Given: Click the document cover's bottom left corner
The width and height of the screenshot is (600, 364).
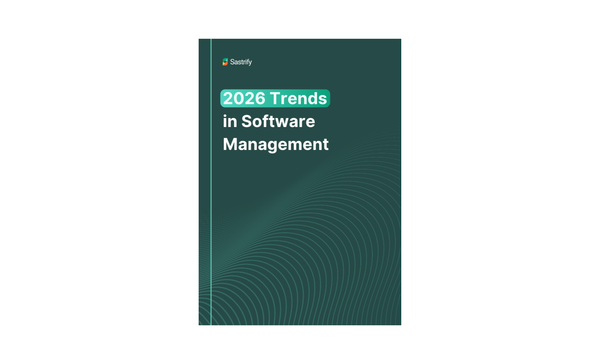Looking at the screenshot, I should tap(200, 324).
